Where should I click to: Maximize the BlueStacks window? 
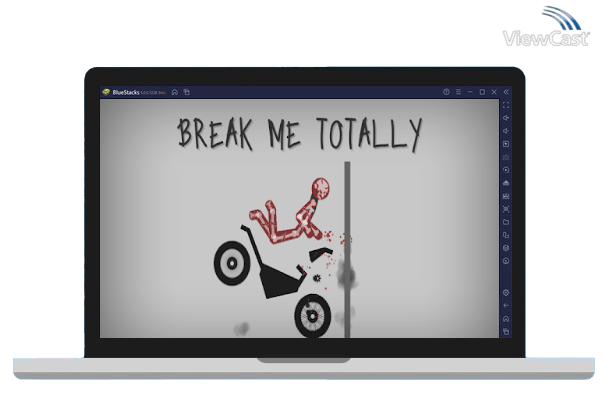click(482, 92)
